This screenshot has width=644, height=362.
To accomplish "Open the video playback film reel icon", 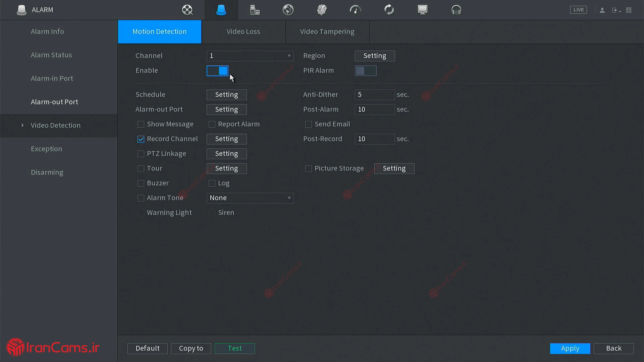I will pos(187,10).
